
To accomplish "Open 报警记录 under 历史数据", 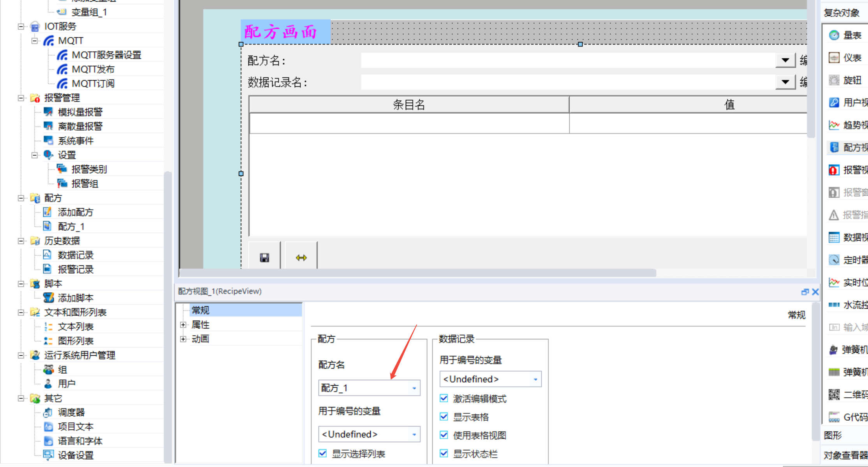I will coord(76,269).
